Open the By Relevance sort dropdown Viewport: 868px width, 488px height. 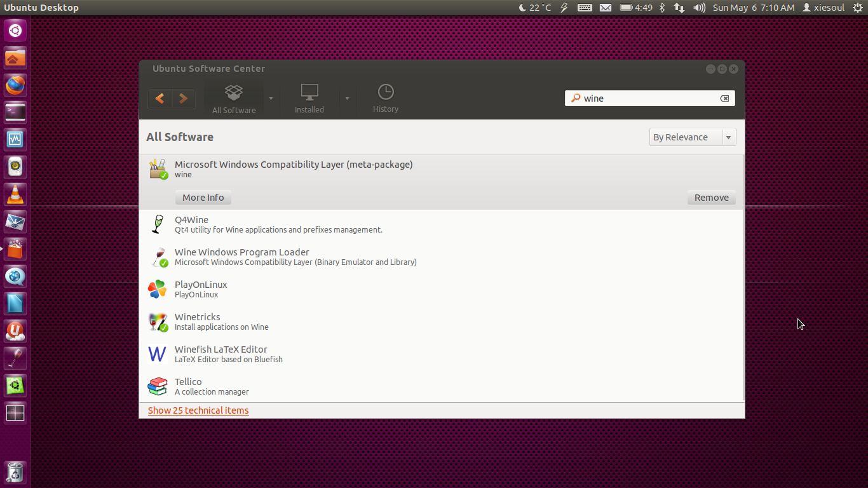click(x=693, y=137)
